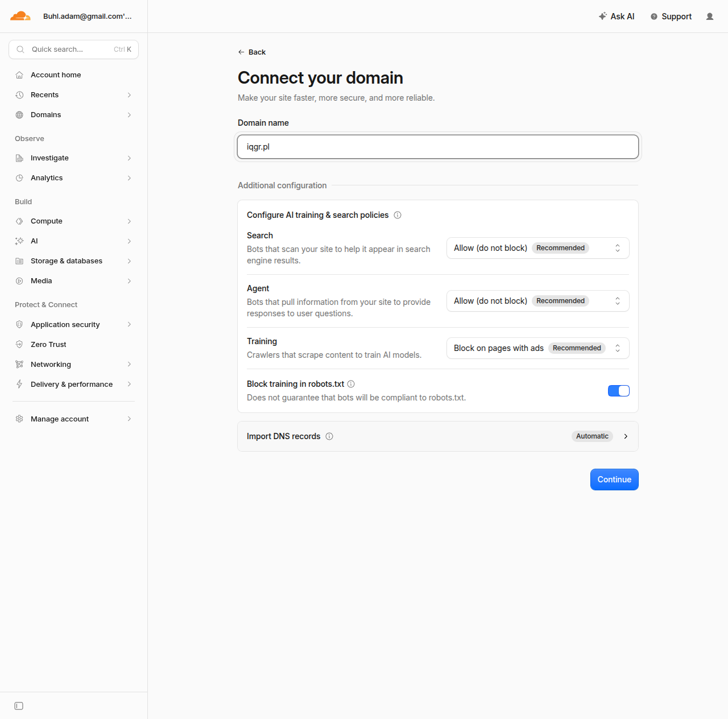Screen dimensions: 728x719
Task: Click the blue Continue button
Action: pos(614,480)
